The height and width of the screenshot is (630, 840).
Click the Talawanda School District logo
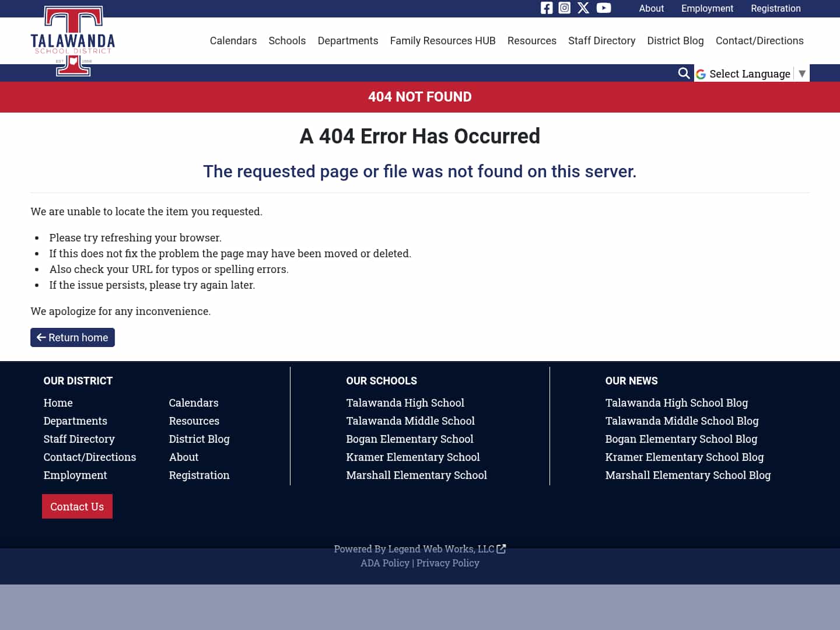click(x=73, y=40)
